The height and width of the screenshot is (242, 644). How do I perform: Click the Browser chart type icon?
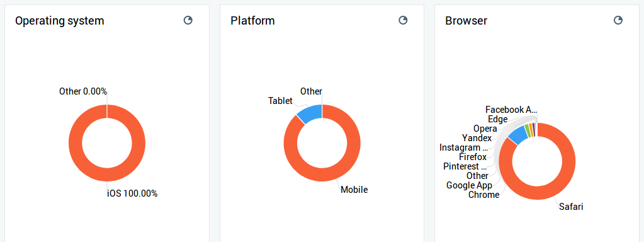[x=618, y=21]
